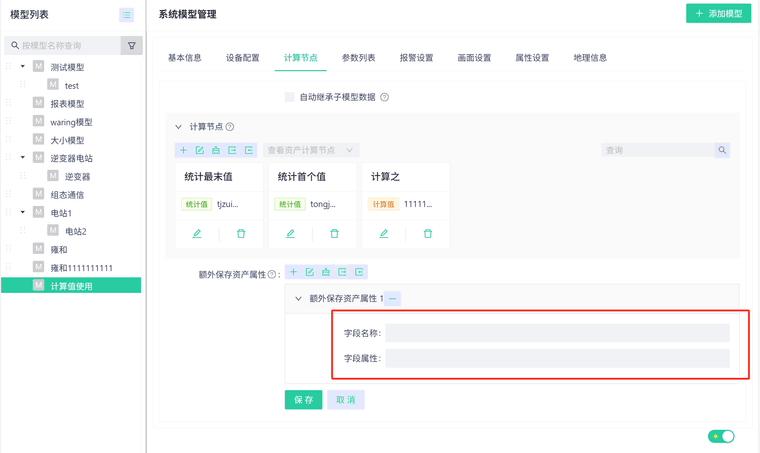Edit the 计算之 card with pencil icon
Screen dimensions: 760x453
[x=383, y=234]
